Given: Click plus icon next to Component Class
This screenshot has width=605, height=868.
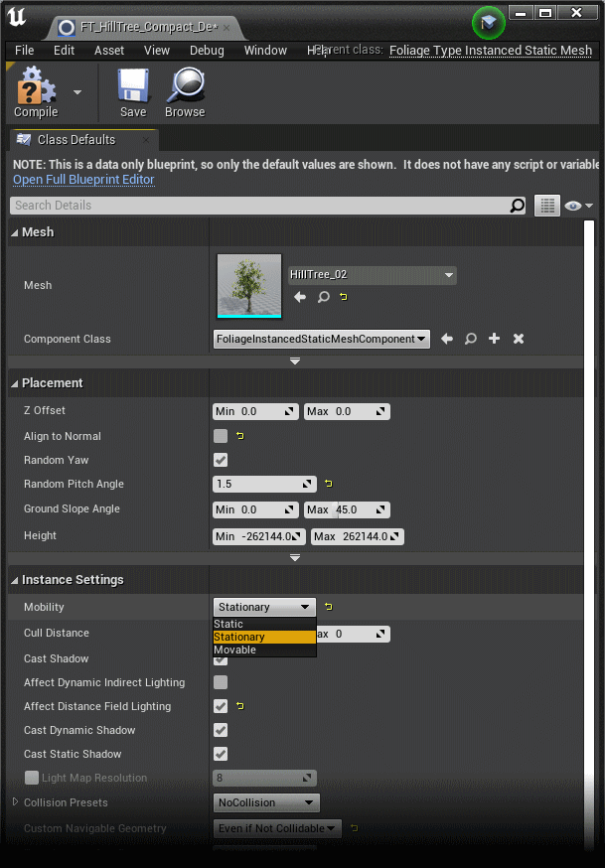Looking at the screenshot, I should coord(494,339).
